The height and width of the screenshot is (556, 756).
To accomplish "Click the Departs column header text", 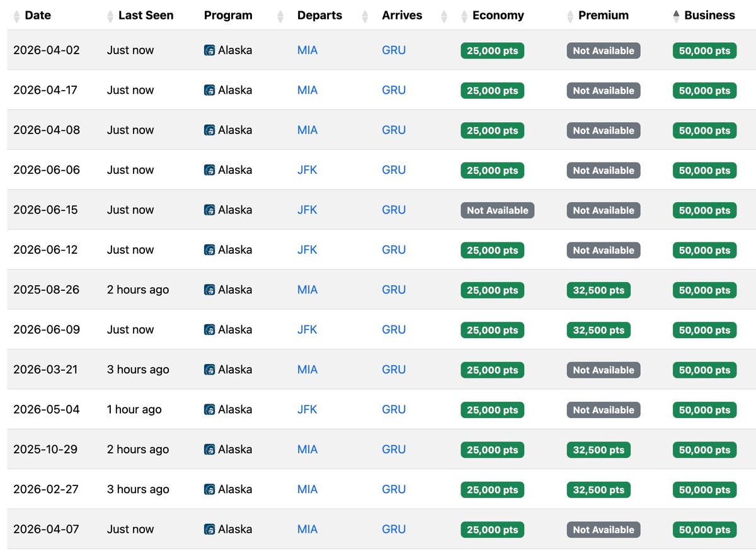I will 320,16.
